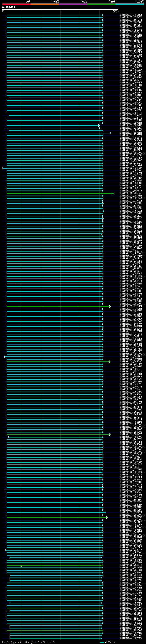Select hit label UniRef100_C1FDX9
This screenshot has height=644, width=146.
131,135
